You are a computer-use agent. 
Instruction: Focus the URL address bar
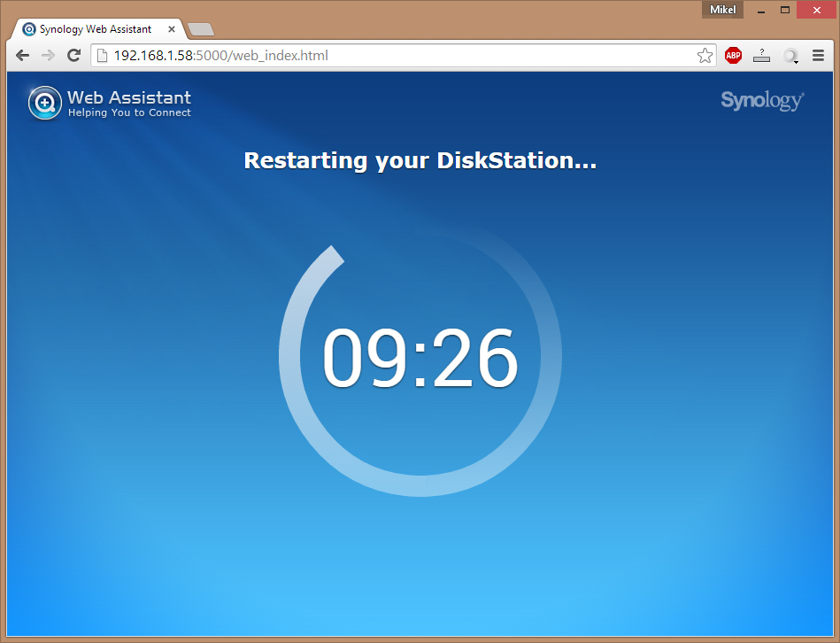point(402,55)
